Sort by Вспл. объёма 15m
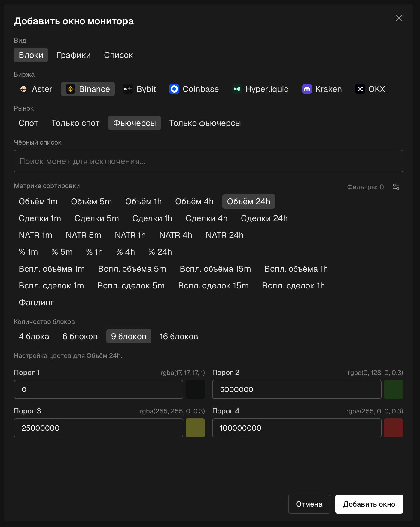Screen dimensions: 420x527 click(x=215, y=269)
